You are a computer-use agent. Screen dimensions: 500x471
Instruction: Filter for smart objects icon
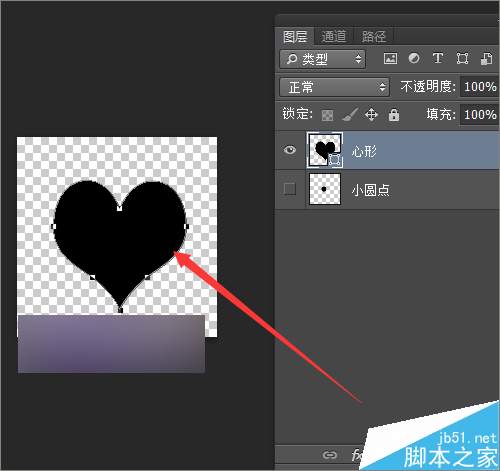[486, 59]
